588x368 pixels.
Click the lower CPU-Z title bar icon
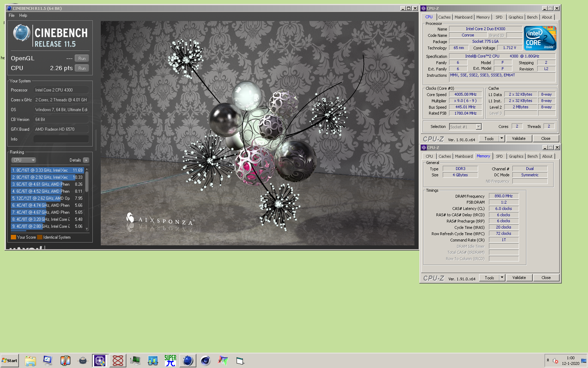click(x=424, y=148)
